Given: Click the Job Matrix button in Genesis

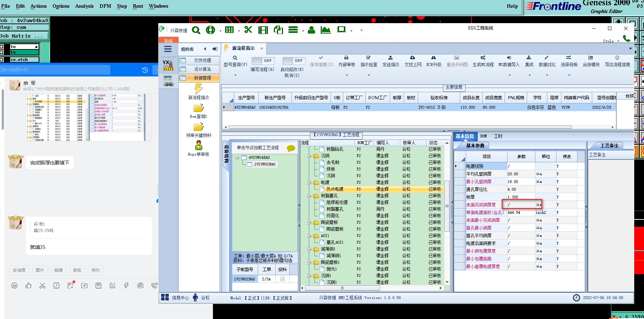Looking at the screenshot, I should (25, 36).
